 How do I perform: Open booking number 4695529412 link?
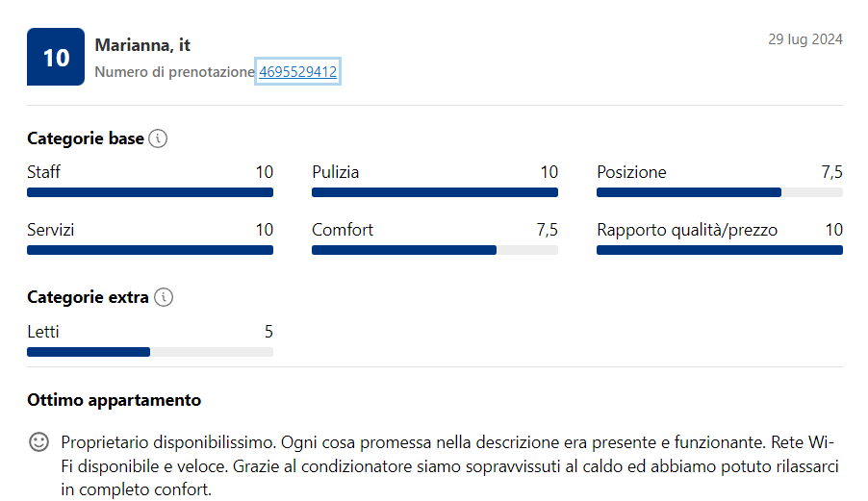coord(297,72)
